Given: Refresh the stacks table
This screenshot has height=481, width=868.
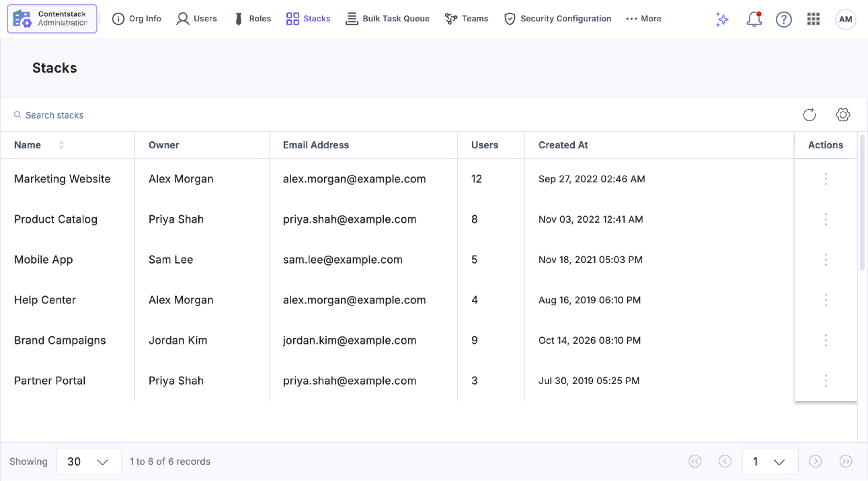Looking at the screenshot, I should click(x=809, y=115).
